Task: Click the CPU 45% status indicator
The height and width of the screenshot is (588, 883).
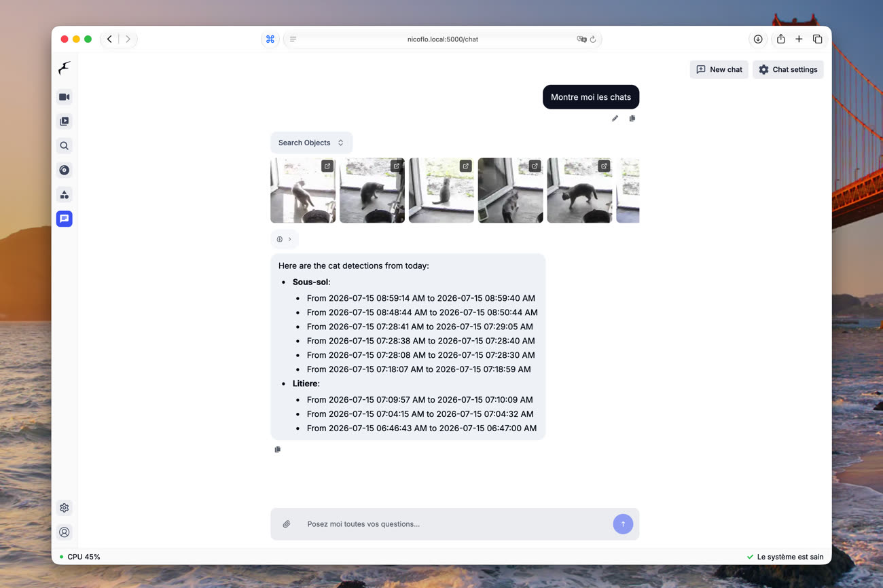Action: (79, 557)
